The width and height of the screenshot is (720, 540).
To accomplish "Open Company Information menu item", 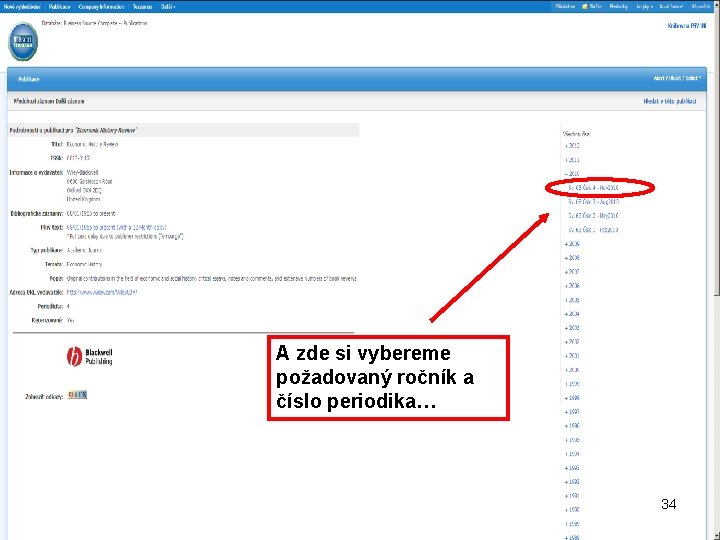I will click(x=101, y=6).
